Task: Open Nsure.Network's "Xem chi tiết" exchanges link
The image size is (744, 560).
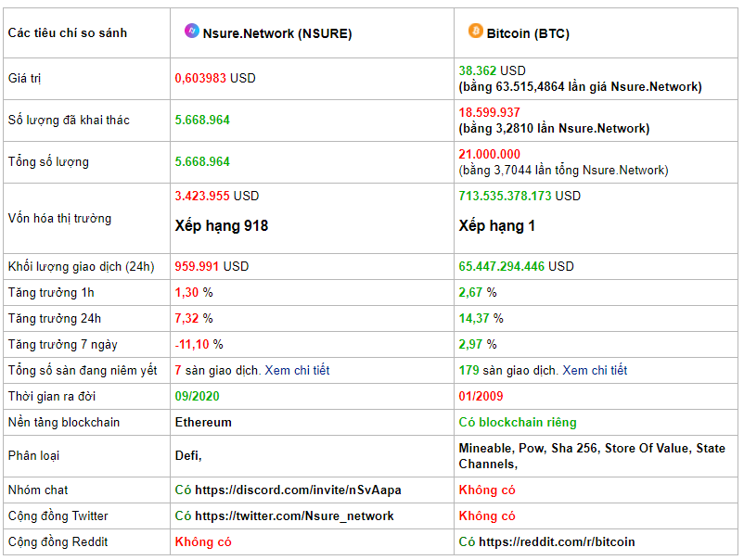Action: pos(297,370)
